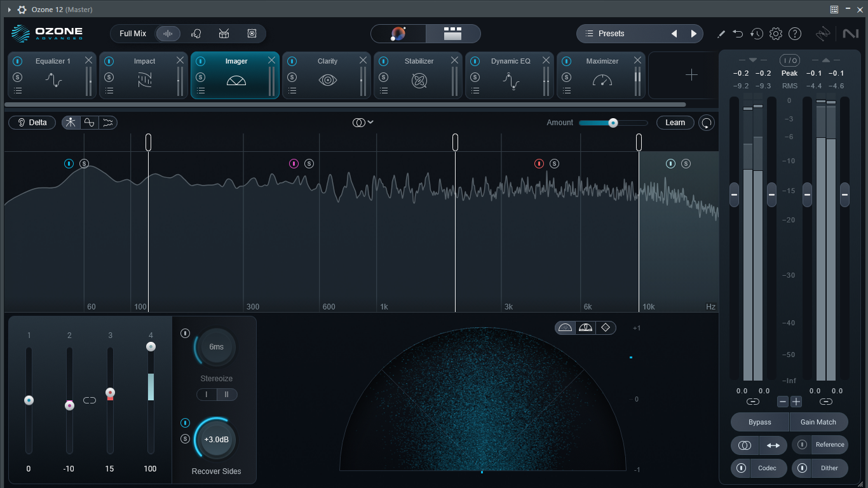Image resolution: width=868 pixels, height=488 pixels.
Task: Open the undo history clock icon
Action: 756,34
